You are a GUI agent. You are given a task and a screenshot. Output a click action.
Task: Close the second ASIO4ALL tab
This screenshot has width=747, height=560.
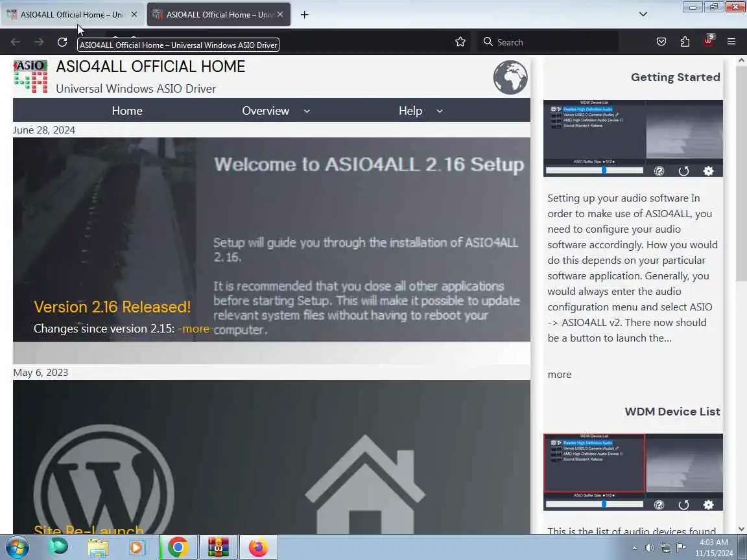[280, 14]
